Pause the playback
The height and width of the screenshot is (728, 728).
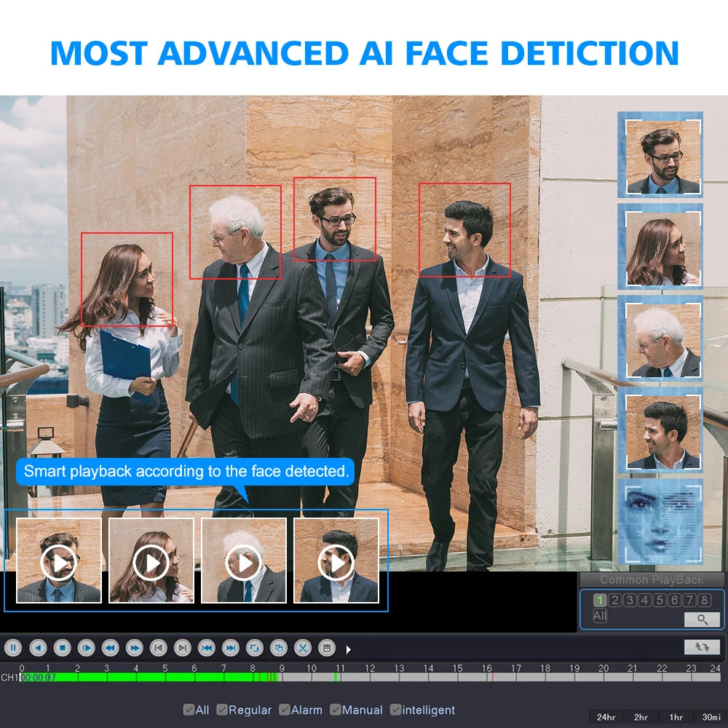[x=13, y=647]
